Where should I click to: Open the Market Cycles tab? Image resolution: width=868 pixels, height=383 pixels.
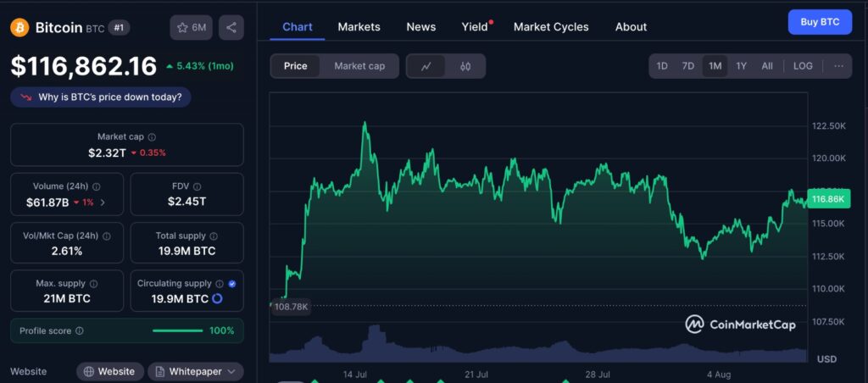coord(551,26)
